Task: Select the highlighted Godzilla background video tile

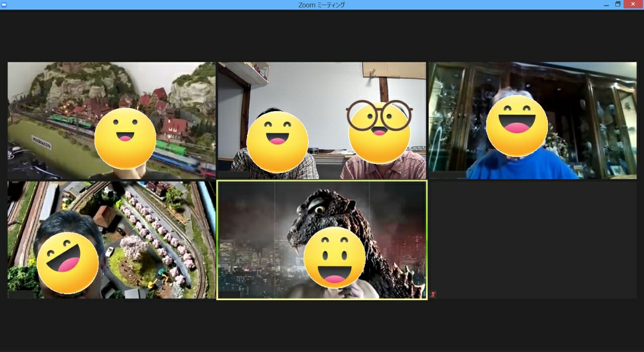Action: (x=322, y=240)
